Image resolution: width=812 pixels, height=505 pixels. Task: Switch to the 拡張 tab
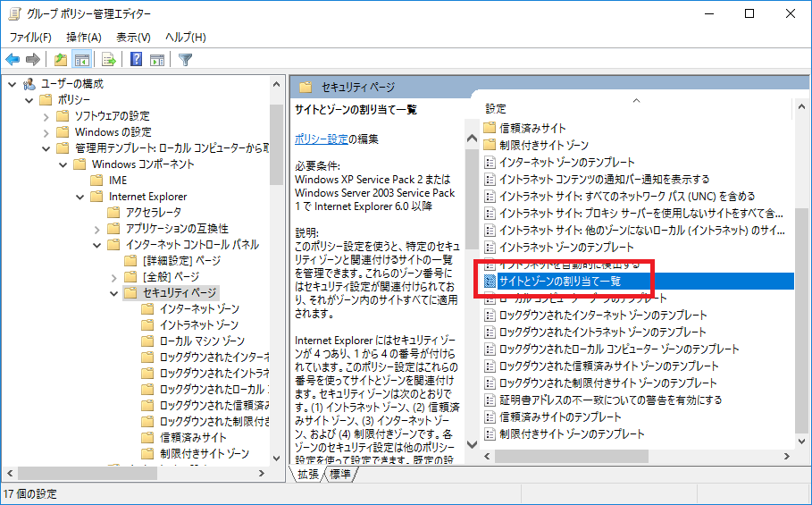click(x=308, y=474)
